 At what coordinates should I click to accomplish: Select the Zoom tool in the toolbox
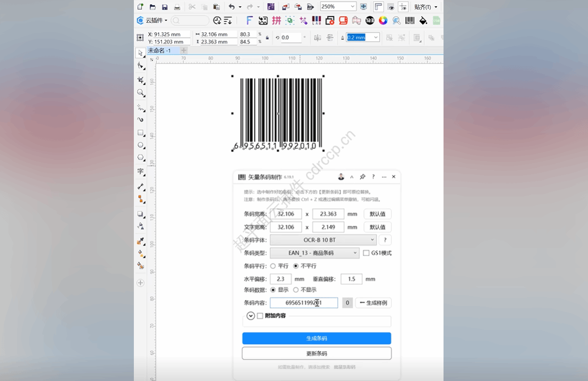[x=141, y=92]
